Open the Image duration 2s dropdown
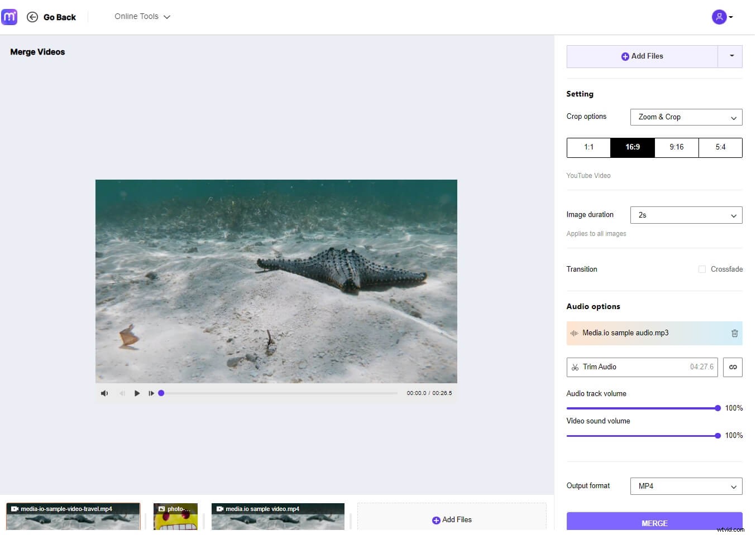756x535 pixels. [x=686, y=215]
